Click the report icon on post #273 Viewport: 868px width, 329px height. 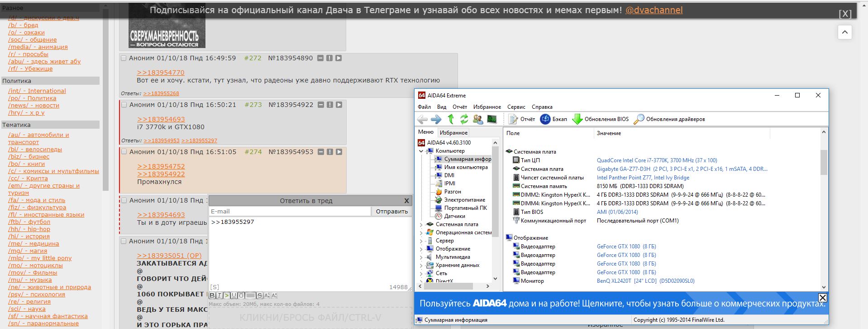tap(330, 105)
